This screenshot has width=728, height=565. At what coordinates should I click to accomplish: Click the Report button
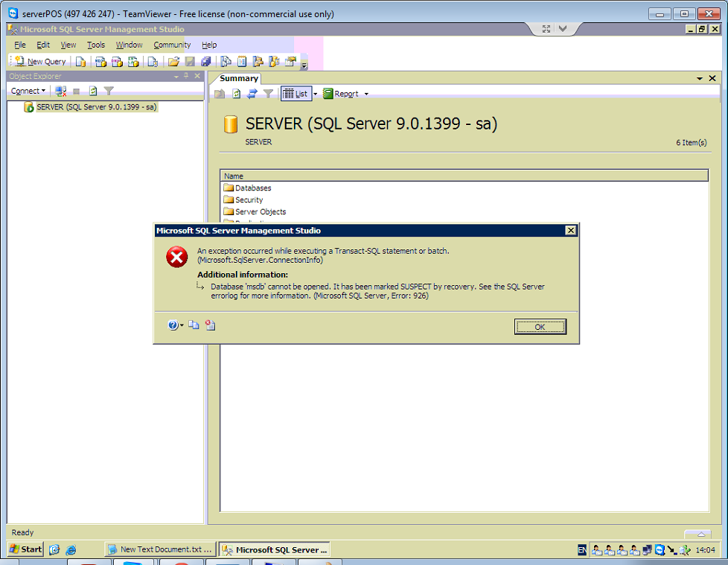(341, 94)
